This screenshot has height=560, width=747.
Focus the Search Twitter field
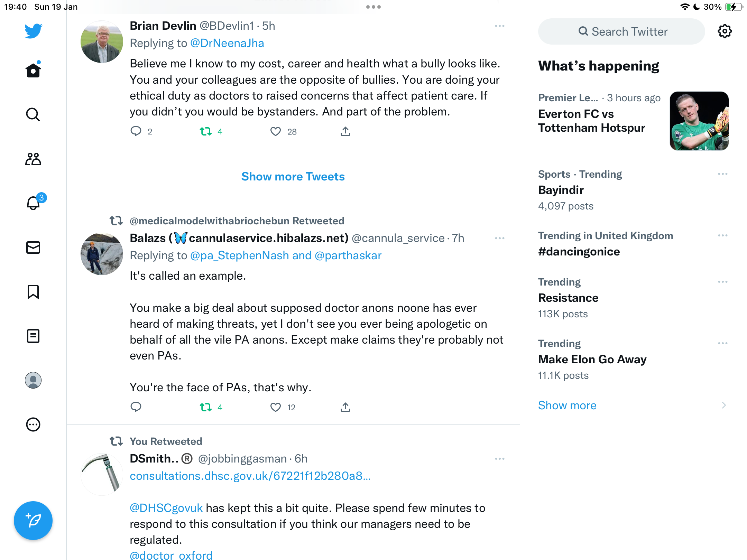tap(621, 31)
